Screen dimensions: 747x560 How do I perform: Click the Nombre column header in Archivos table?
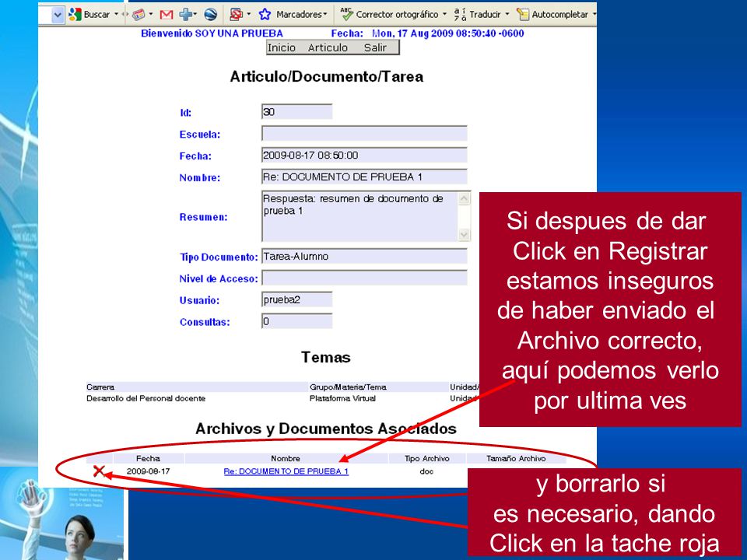[286, 459]
